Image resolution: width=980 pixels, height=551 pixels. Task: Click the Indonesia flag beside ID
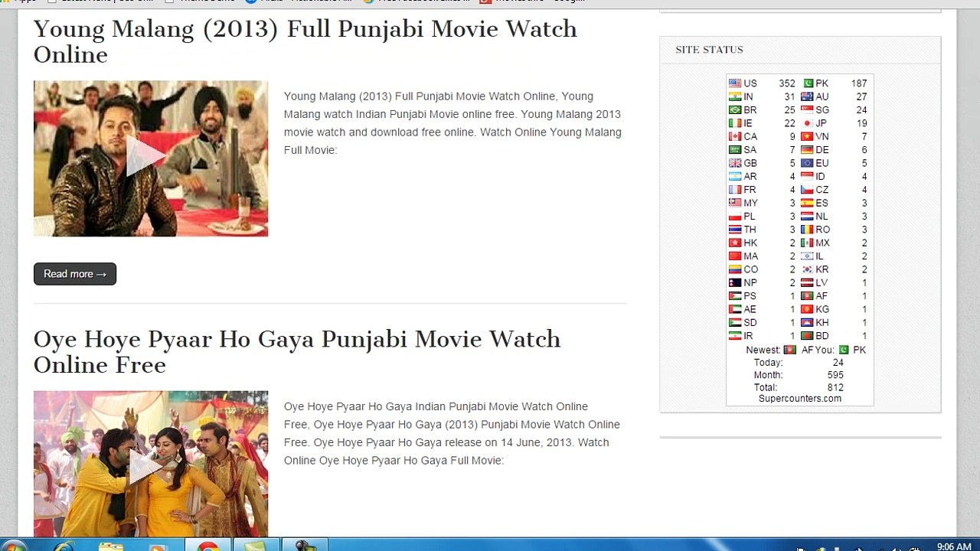tap(807, 176)
